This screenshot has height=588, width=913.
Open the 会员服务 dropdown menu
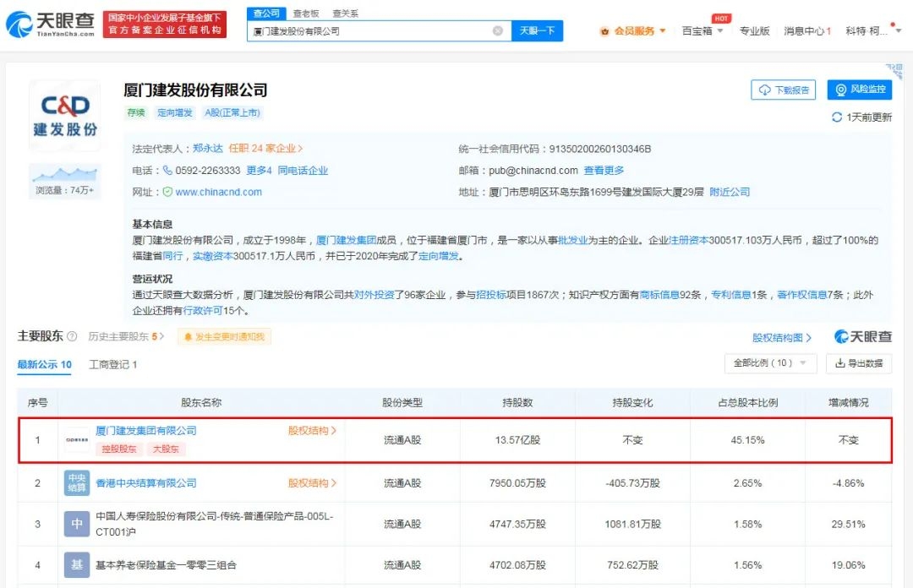pyautogui.click(x=633, y=31)
